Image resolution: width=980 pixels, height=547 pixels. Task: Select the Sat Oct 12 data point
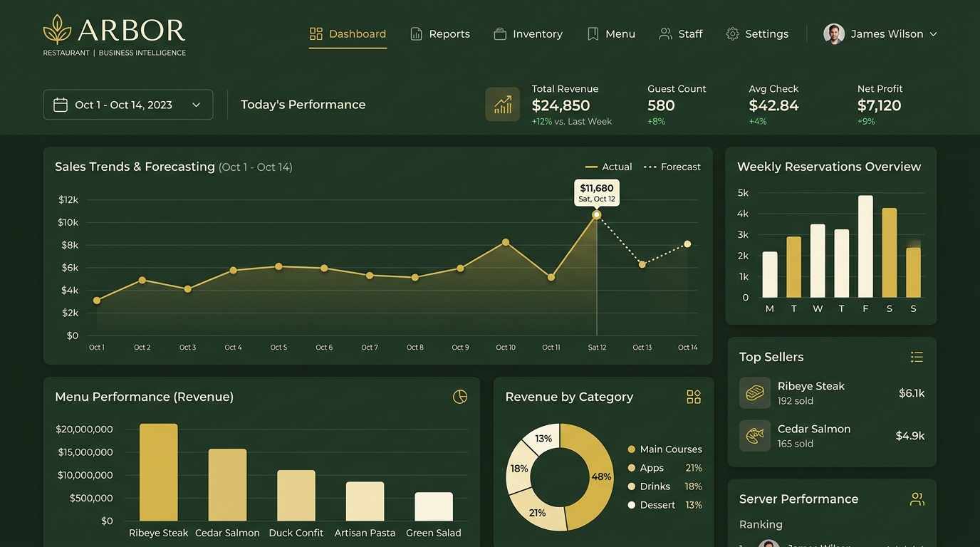tap(597, 215)
